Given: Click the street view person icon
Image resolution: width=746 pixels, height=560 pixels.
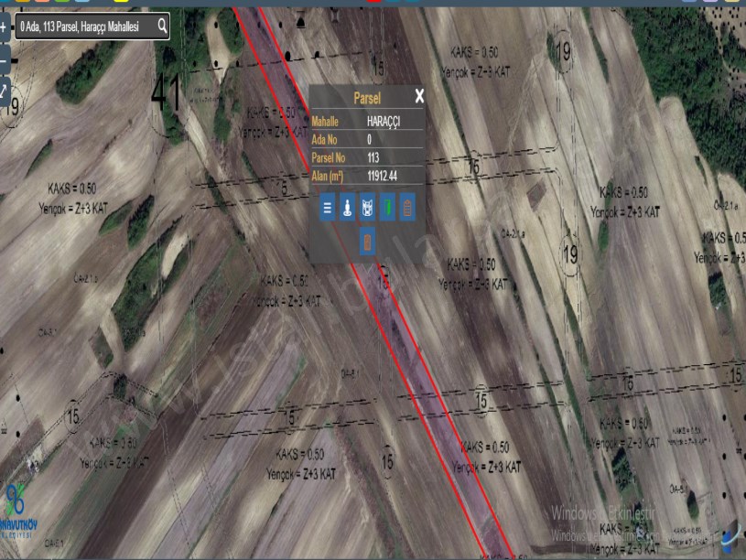Looking at the screenshot, I should [x=347, y=208].
